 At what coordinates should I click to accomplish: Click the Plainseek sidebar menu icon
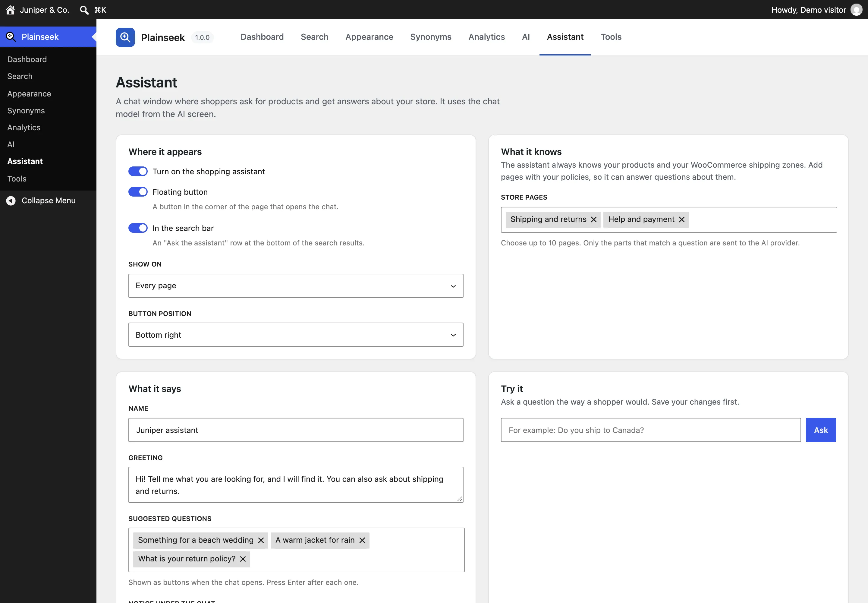click(11, 37)
